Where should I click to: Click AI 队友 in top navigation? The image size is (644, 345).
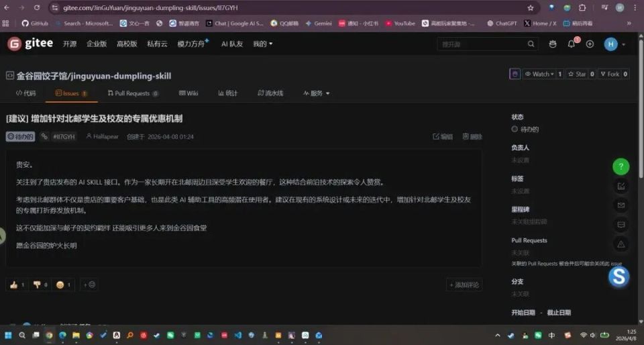[x=232, y=44]
